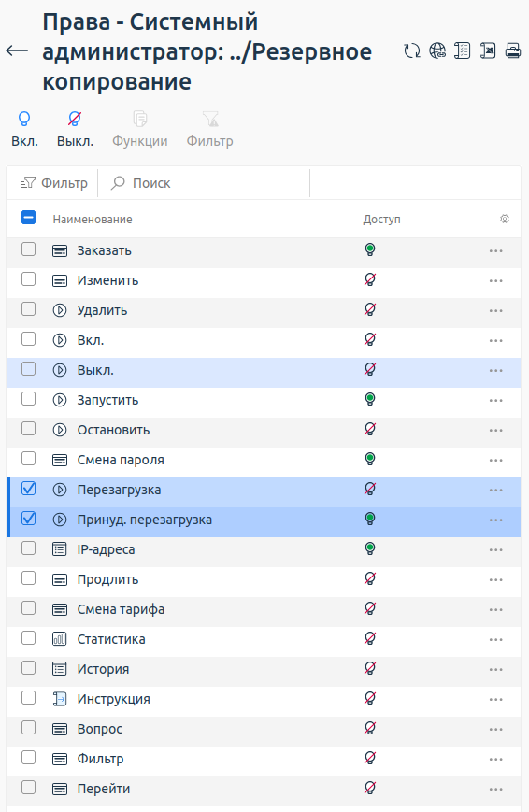
Task: Click the Вкл. lightbulb toolbar button
Action: (24, 130)
